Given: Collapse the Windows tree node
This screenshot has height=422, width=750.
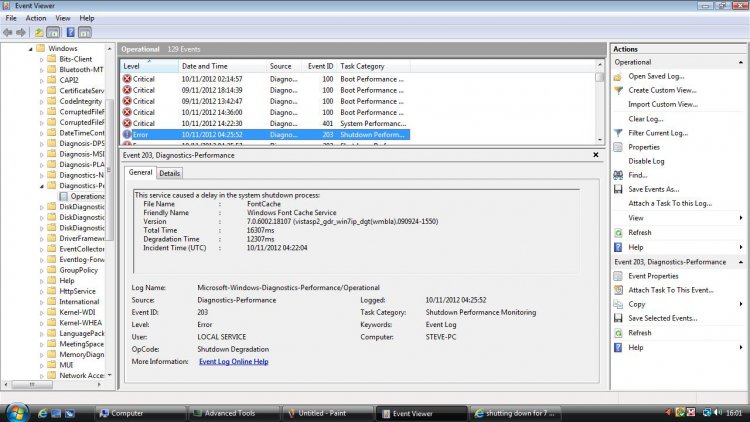Looking at the screenshot, I should click(31, 49).
